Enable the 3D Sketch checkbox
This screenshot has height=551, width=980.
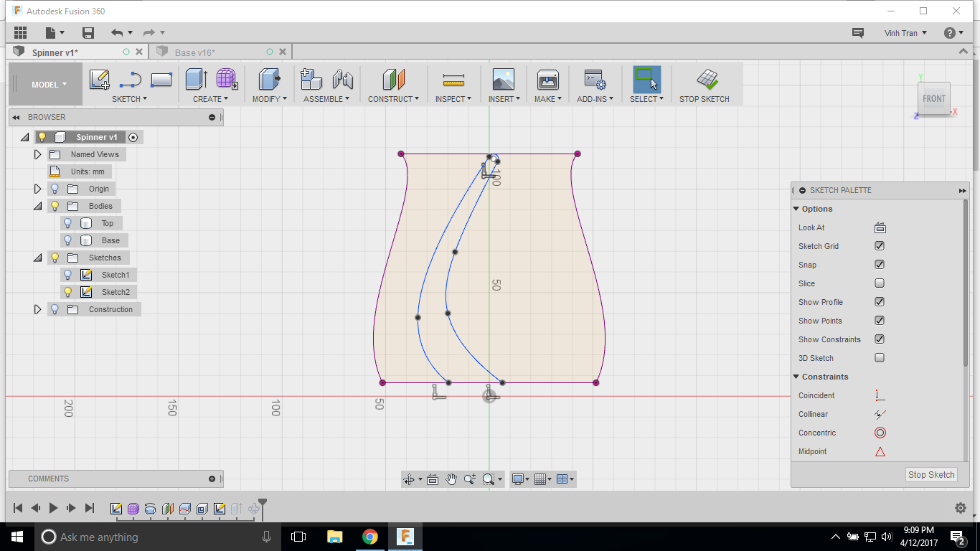tap(880, 358)
